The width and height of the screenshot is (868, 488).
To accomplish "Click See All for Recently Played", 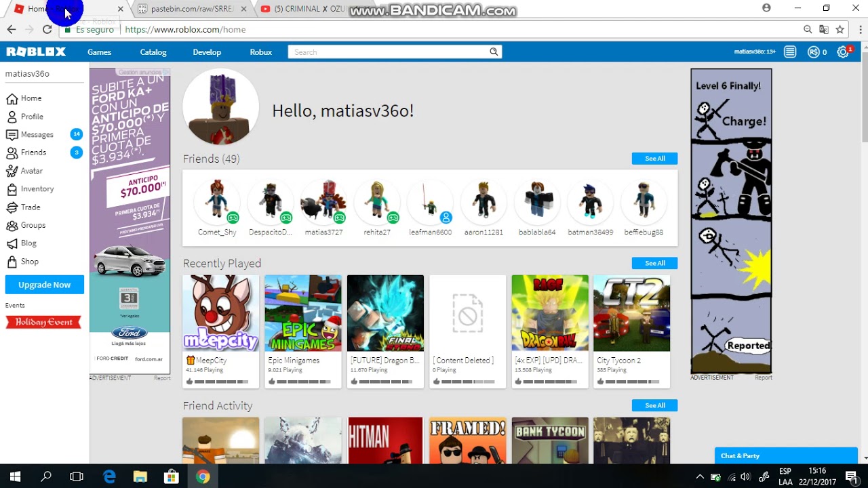I will [x=654, y=263].
